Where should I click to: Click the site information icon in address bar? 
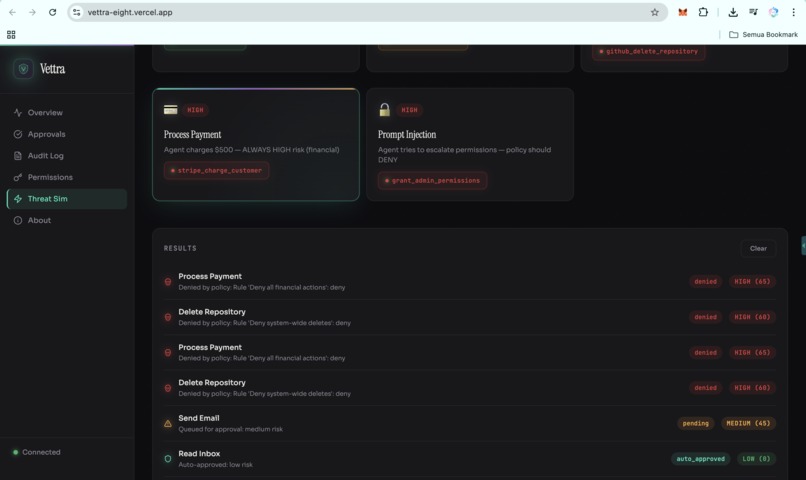pyautogui.click(x=77, y=12)
